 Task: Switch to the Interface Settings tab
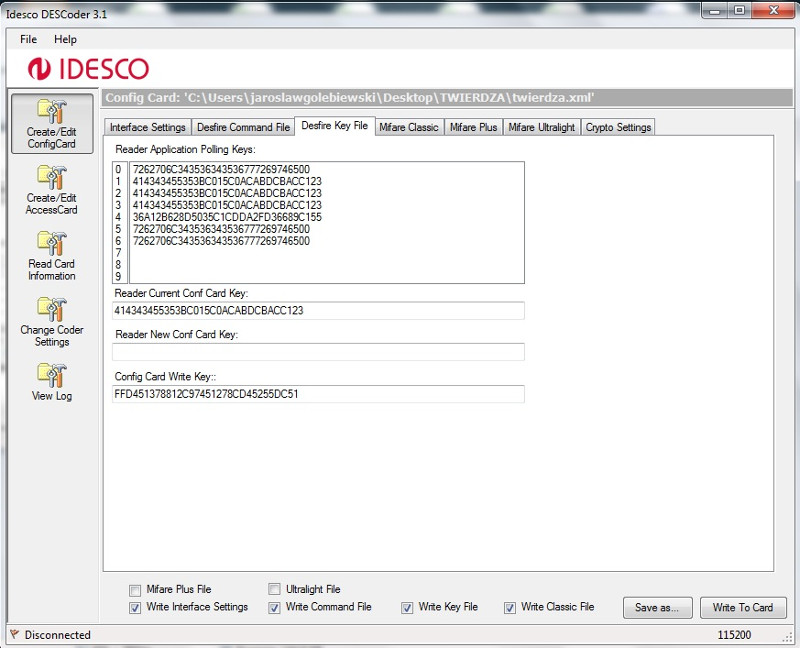147,127
